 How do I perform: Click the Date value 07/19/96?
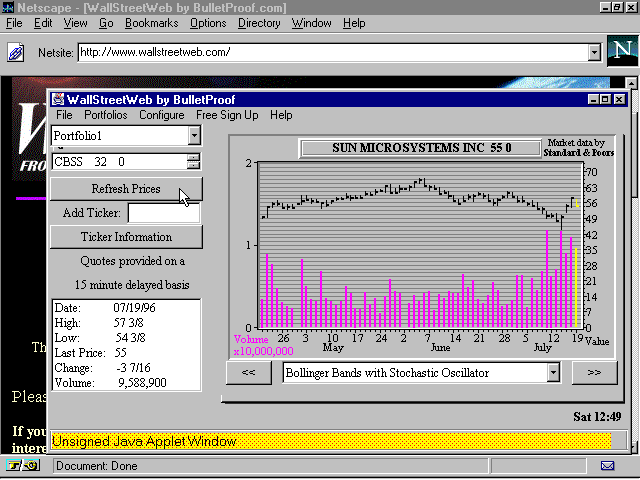pos(134,308)
